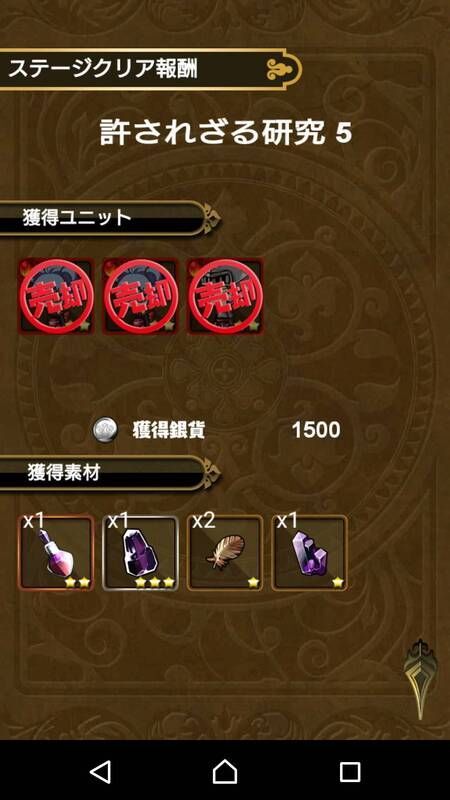This screenshot has width=450, height=800.
Task: Select the three-star dark purple crystal
Action: (x=140, y=553)
